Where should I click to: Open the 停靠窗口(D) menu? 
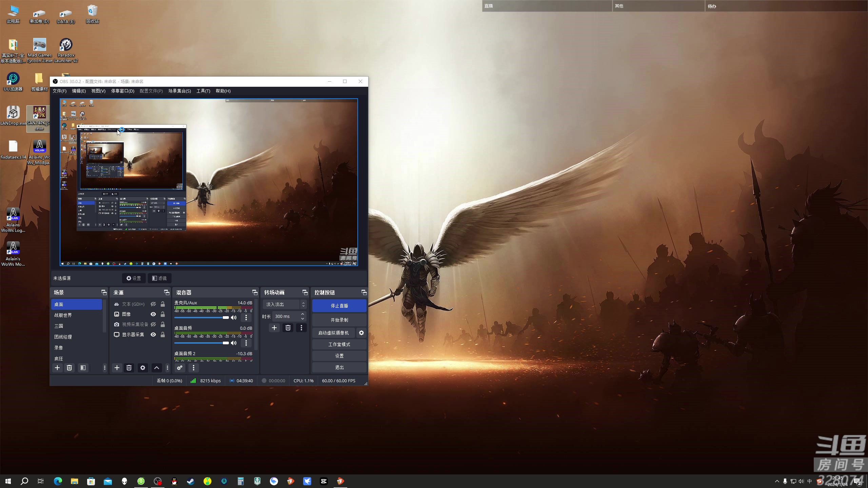pos(122,91)
